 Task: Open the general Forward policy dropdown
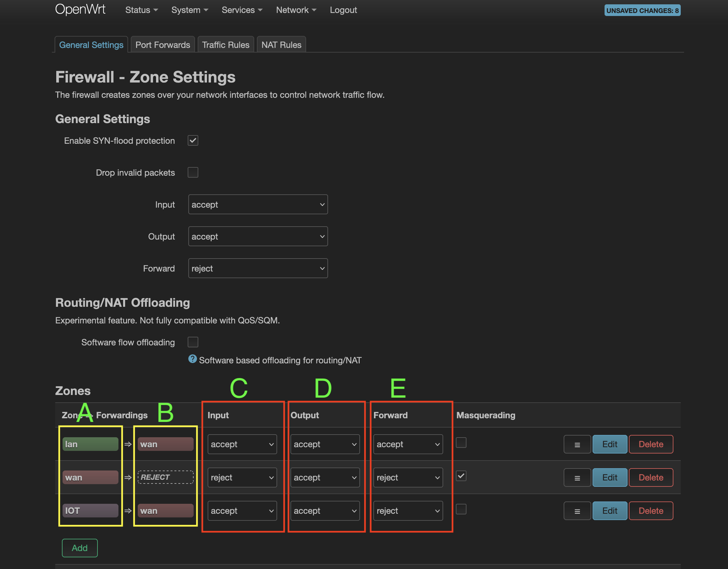click(258, 268)
